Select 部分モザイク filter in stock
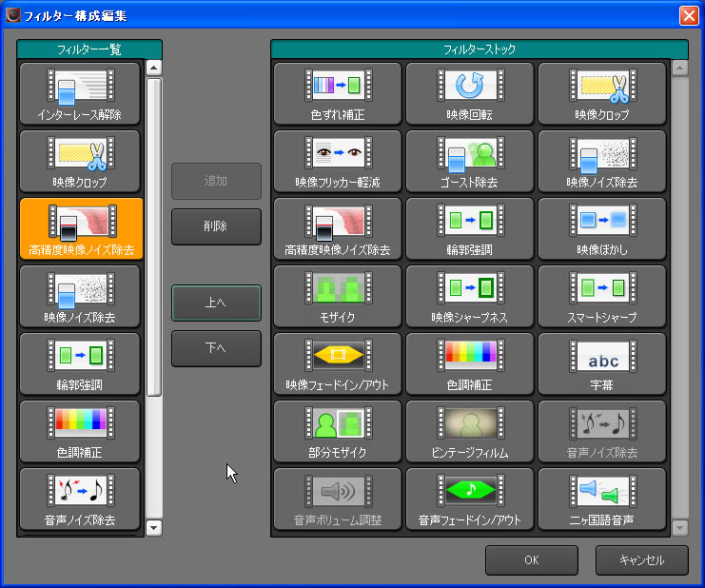This screenshot has width=705, height=588. [x=337, y=431]
